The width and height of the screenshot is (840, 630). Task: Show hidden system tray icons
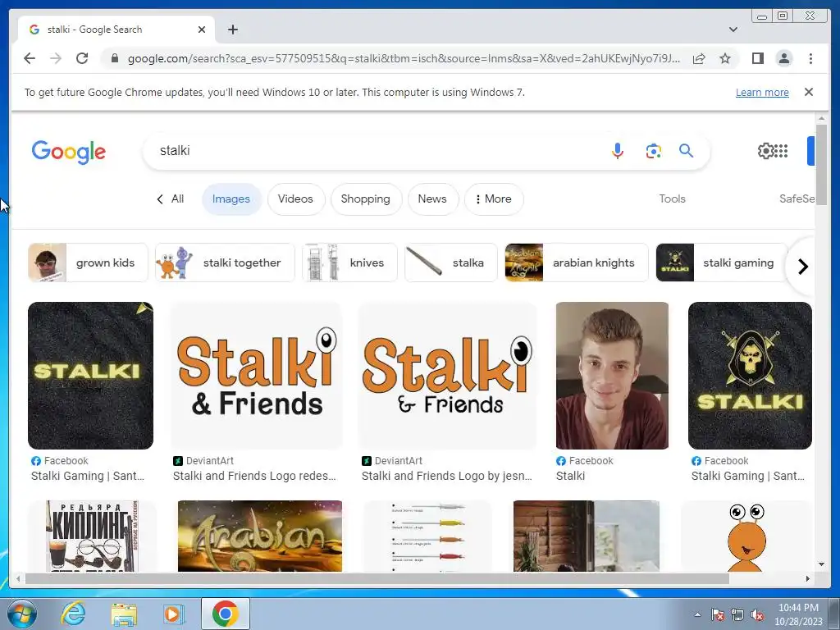[x=697, y=614]
